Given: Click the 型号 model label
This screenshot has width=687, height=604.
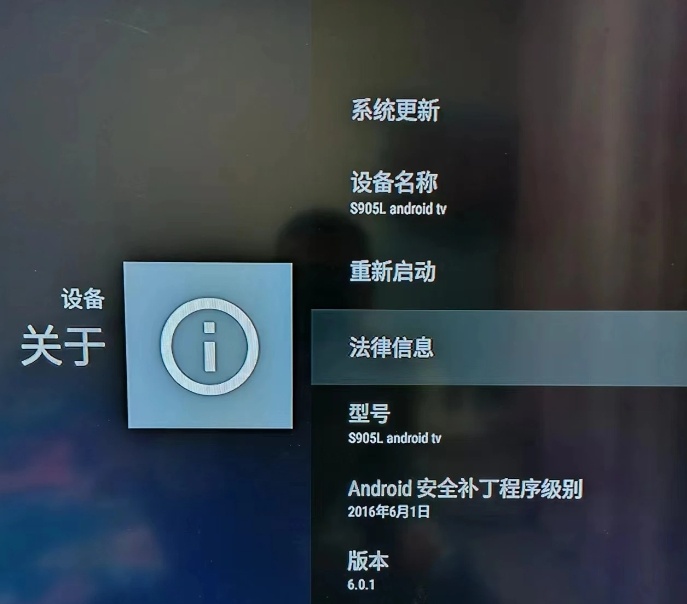Looking at the screenshot, I should tap(369, 413).
